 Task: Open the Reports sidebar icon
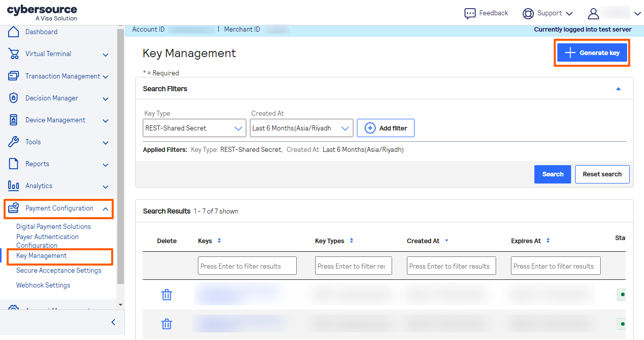pos(13,164)
